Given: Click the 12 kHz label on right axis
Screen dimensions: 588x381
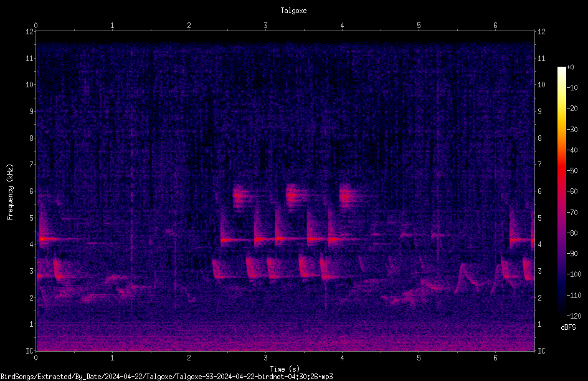Looking at the screenshot, I should [541, 32].
